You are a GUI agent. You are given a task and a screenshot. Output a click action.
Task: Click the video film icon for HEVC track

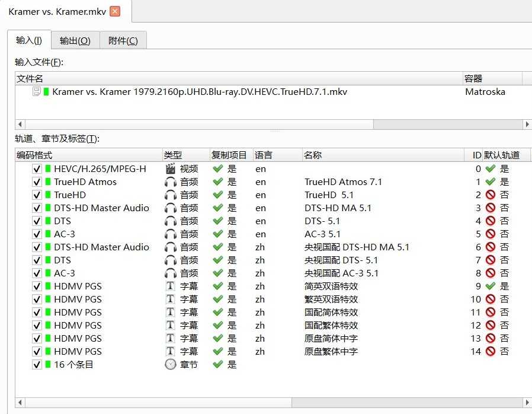[x=171, y=169]
